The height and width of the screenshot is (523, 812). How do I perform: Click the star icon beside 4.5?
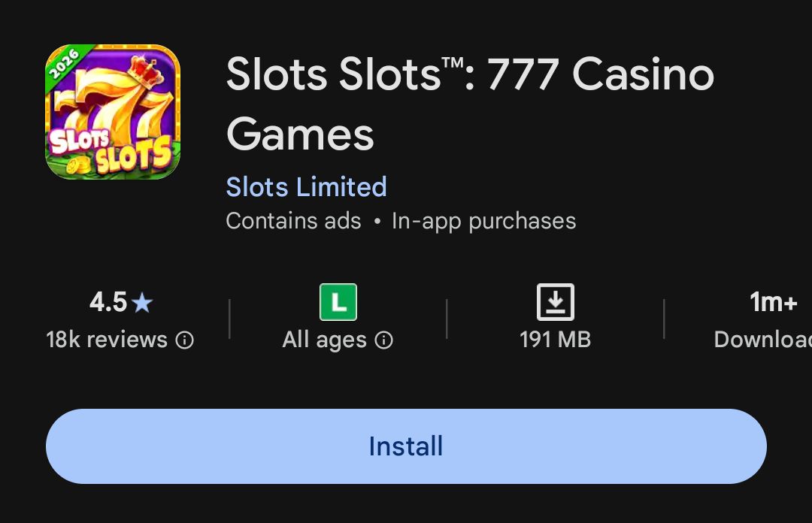[141, 303]
